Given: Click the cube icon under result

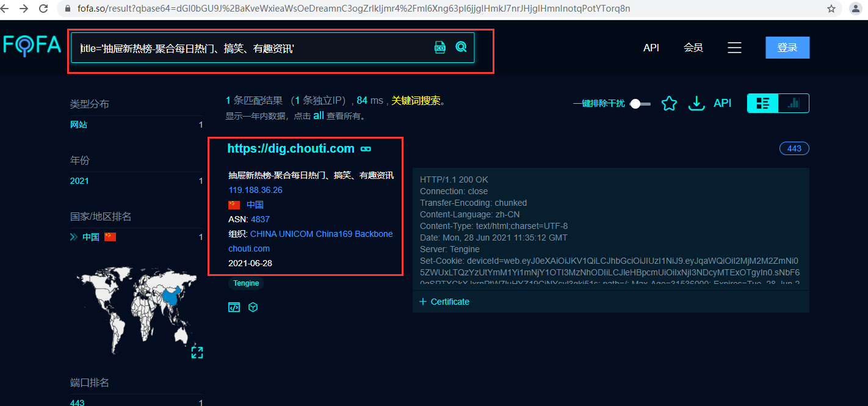Looking at the screenshot, I should pos(253,307).
